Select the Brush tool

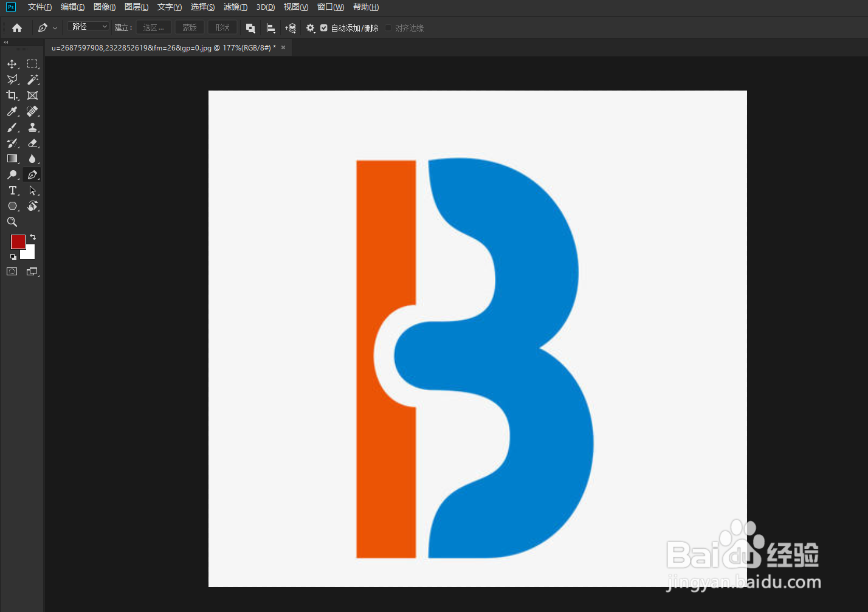(12, 127)
